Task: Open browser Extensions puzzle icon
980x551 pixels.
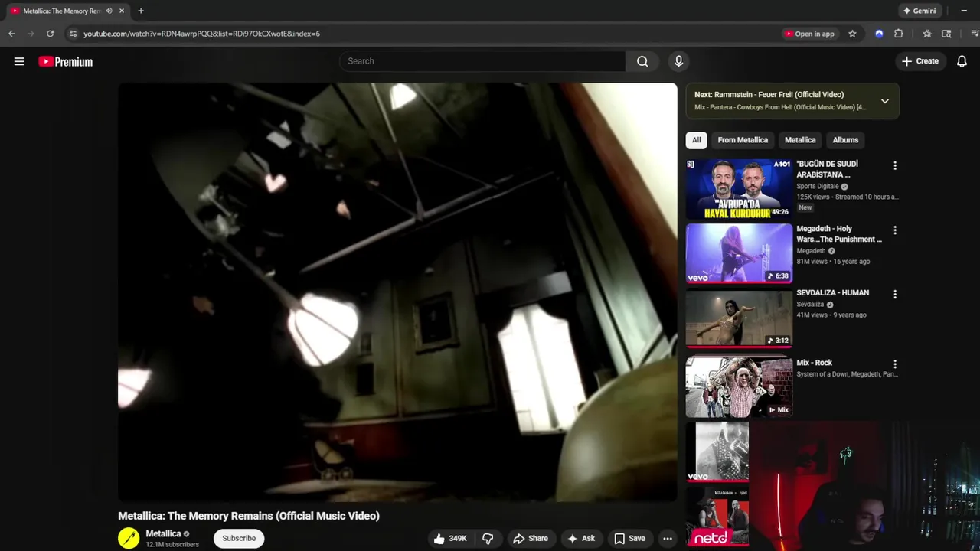Action: pos(899,34)
